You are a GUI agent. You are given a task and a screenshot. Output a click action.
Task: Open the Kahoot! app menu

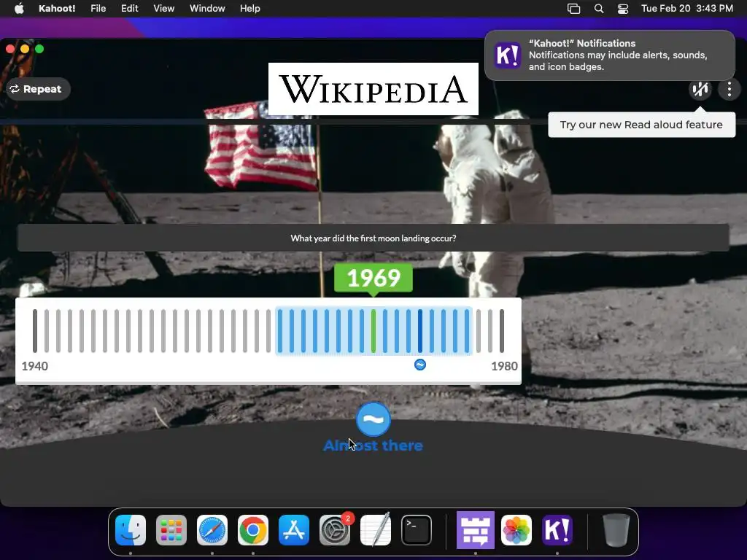click(57, 9)
